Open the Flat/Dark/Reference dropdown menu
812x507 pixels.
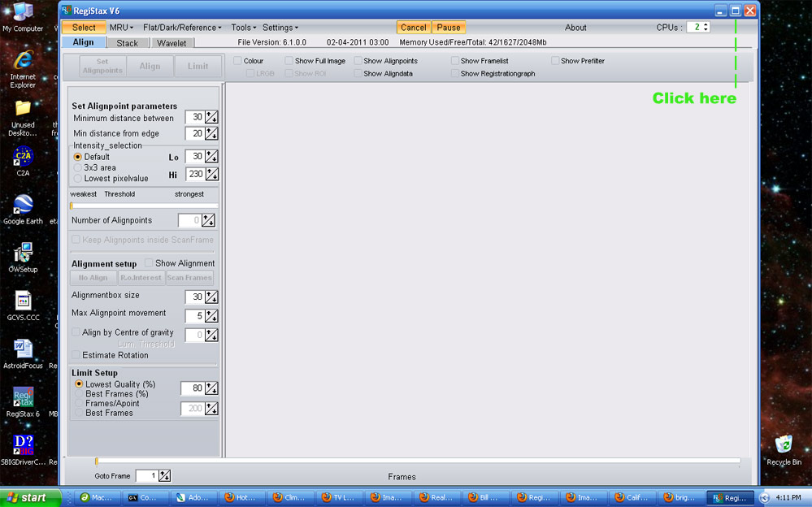[182, 28]
